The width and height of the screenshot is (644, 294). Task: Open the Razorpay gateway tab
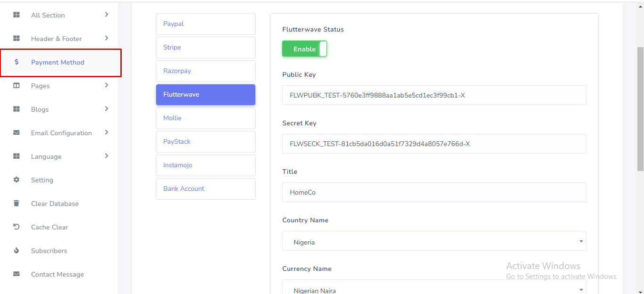click(x=205, y=71)
